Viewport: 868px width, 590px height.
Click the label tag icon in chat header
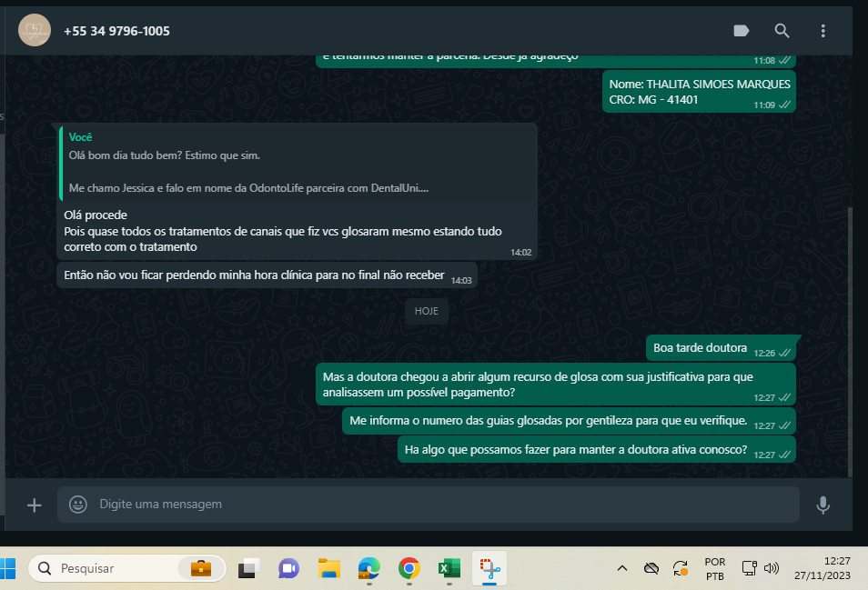(741, 31)
